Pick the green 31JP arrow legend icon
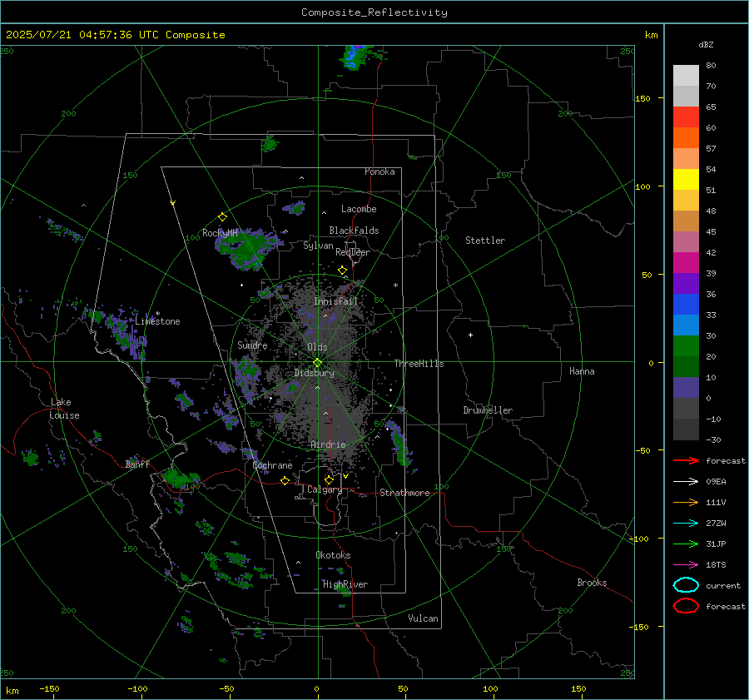The height and width of the screenshot is (700, 749). pyautogui.click(x=686, y=544)
